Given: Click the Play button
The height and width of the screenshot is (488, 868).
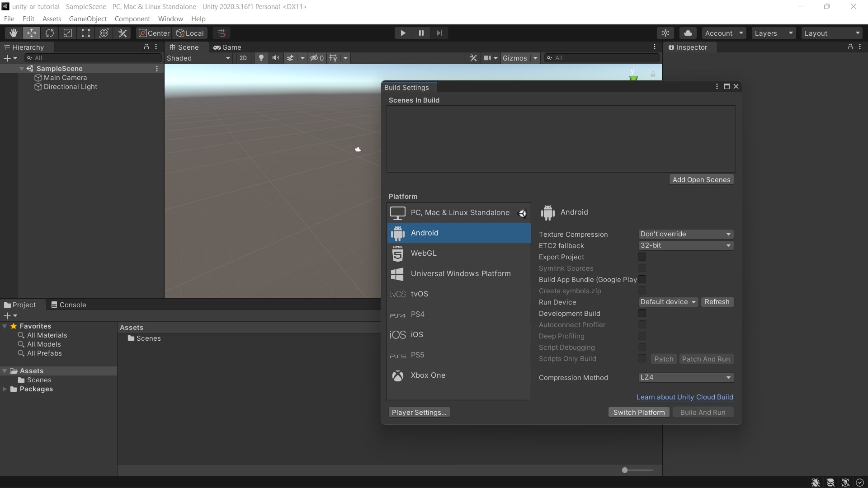Looking at the screenshot, I should 403,33.
